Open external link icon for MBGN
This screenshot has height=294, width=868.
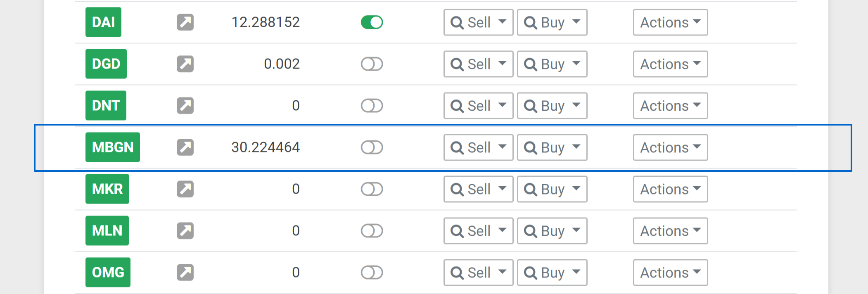click(x=185, y=147)
